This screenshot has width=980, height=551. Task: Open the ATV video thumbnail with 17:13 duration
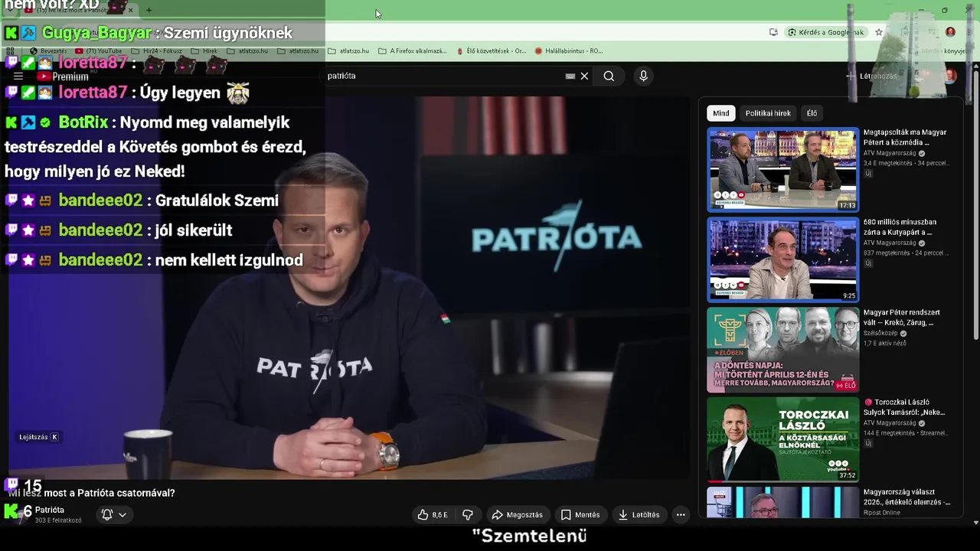[x=782, y=169]
